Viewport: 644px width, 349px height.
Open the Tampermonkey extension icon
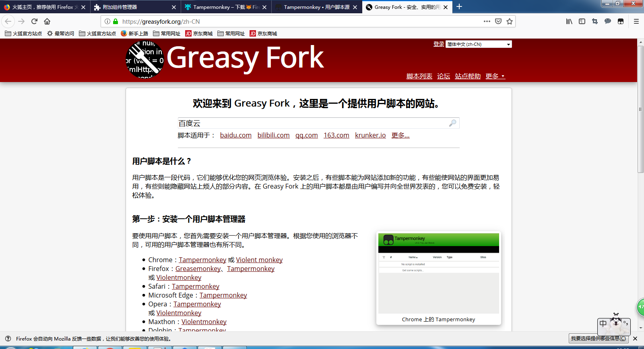(x=621, y=21)
